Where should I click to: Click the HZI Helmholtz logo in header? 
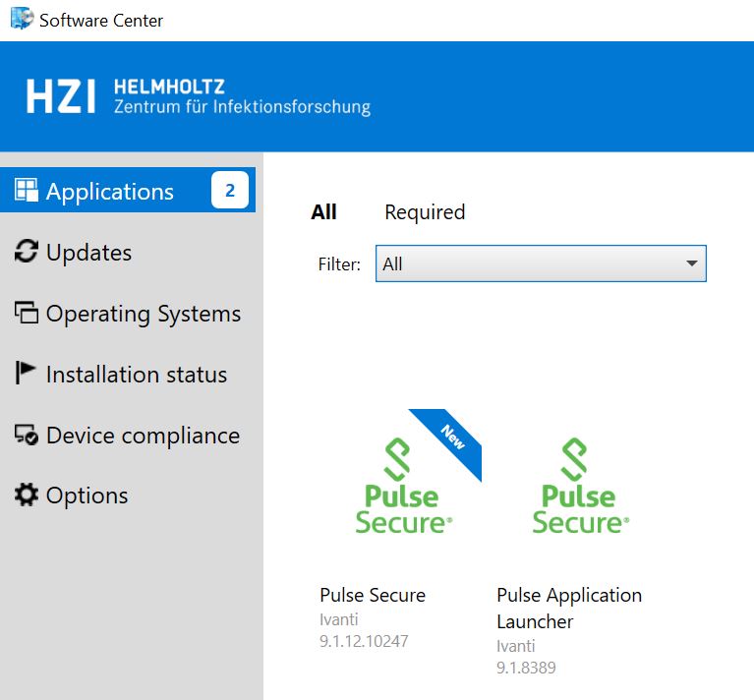199,96
